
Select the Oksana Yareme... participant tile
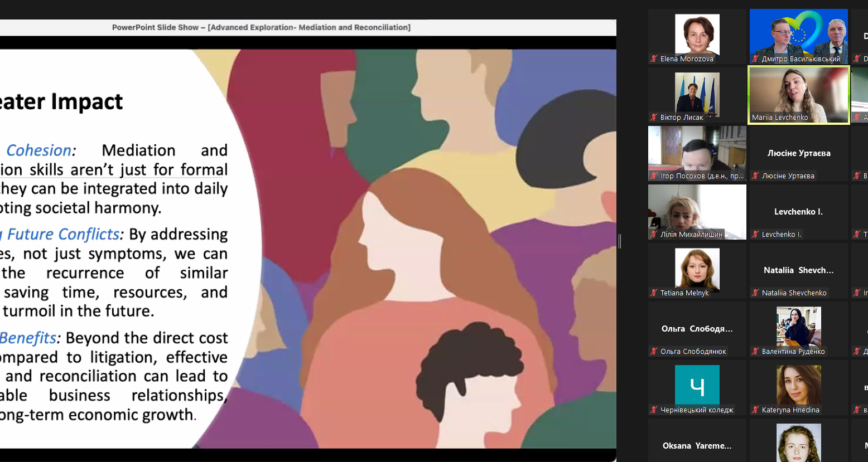pos(697,443)
